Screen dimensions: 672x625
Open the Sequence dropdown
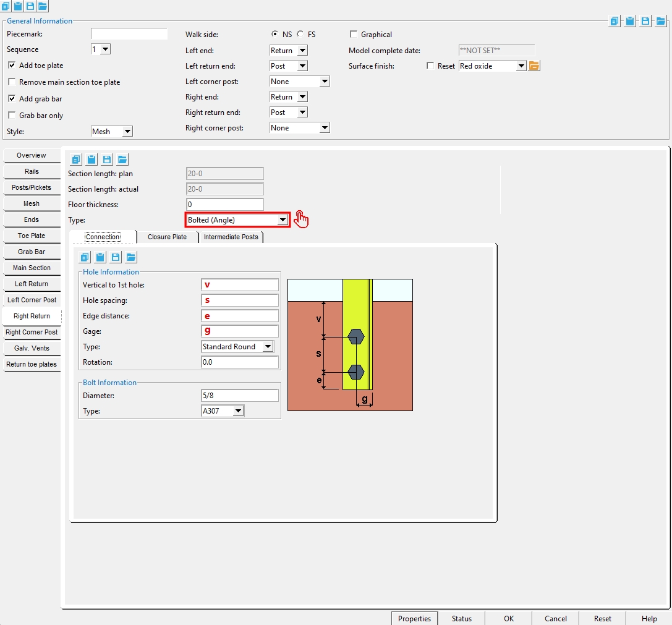coord(106,49)
